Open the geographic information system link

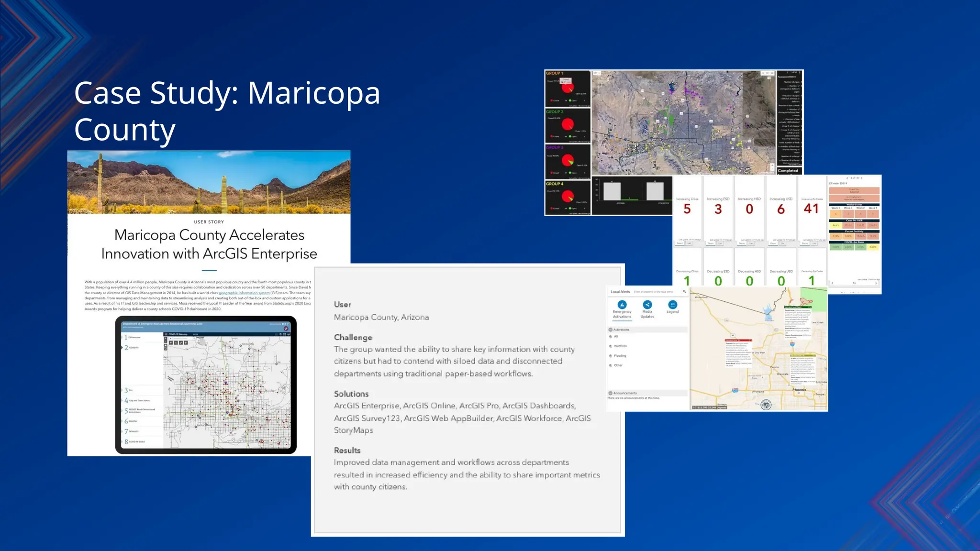[244, 293]
